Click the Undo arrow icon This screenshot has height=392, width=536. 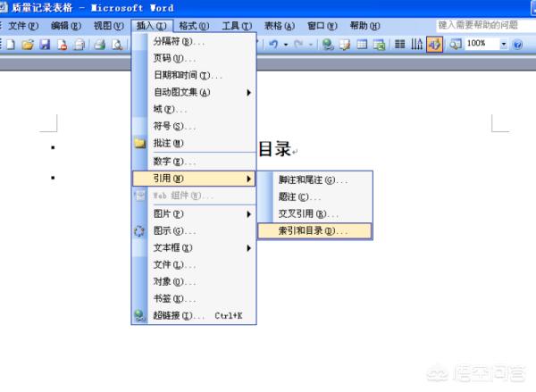coord(274,44)
